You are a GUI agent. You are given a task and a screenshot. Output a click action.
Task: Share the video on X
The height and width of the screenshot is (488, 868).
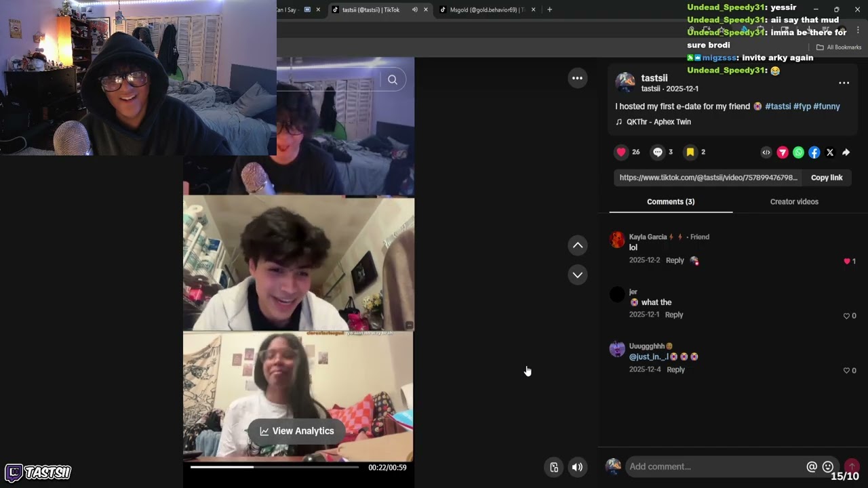pos(830,152)
